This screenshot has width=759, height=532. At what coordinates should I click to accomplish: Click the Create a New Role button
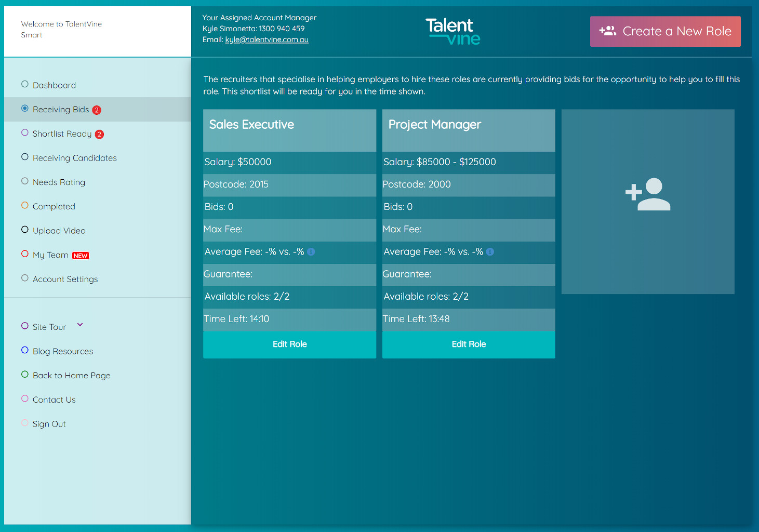click(665, 32)
